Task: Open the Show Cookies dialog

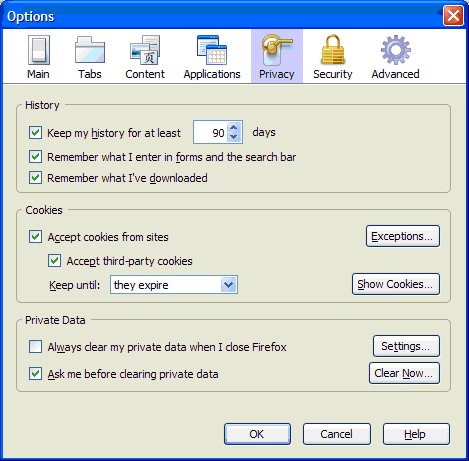Action: (396, 284)
